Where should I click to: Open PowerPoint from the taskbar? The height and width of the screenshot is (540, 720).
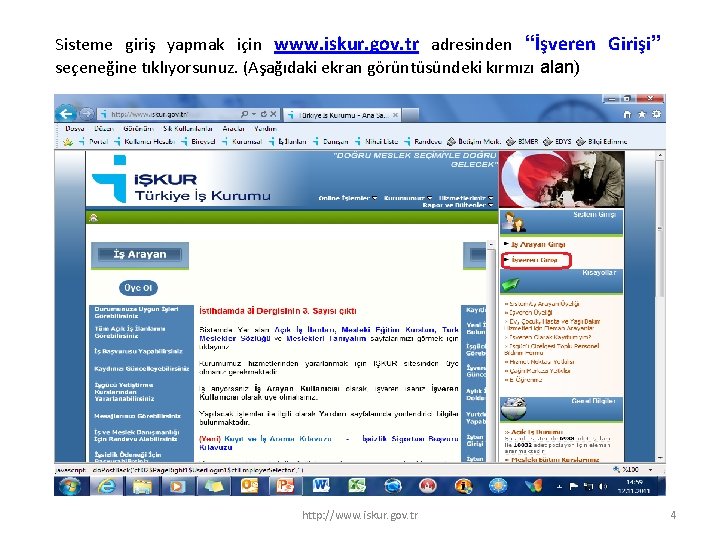coord(285,486)
